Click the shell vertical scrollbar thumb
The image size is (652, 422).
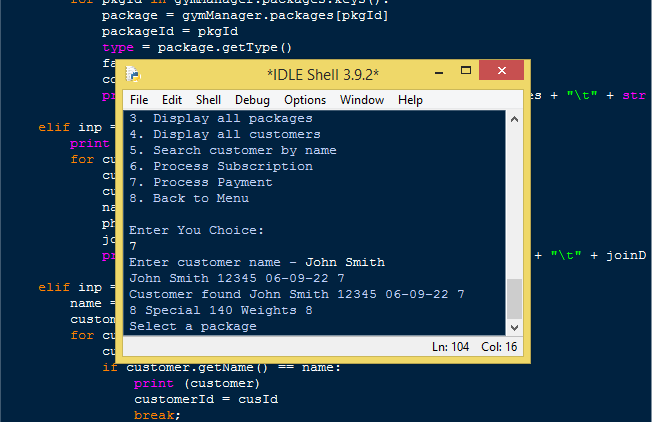(x=515, y=297)
